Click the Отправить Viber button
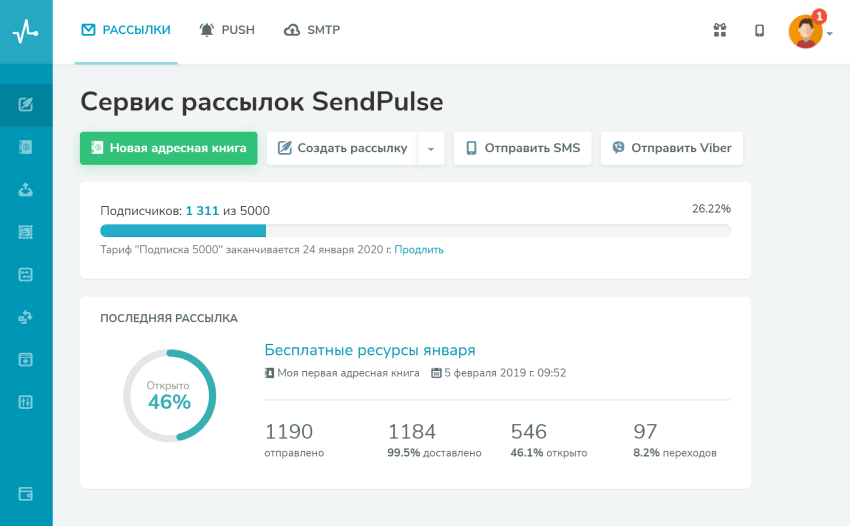 (672, 148)
